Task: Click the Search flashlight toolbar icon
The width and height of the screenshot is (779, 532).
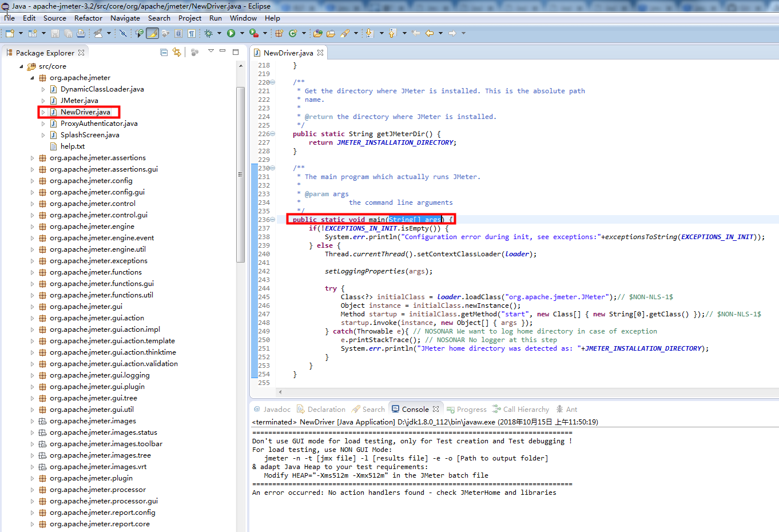Action: pyautogui.click(x=344, y=33)
